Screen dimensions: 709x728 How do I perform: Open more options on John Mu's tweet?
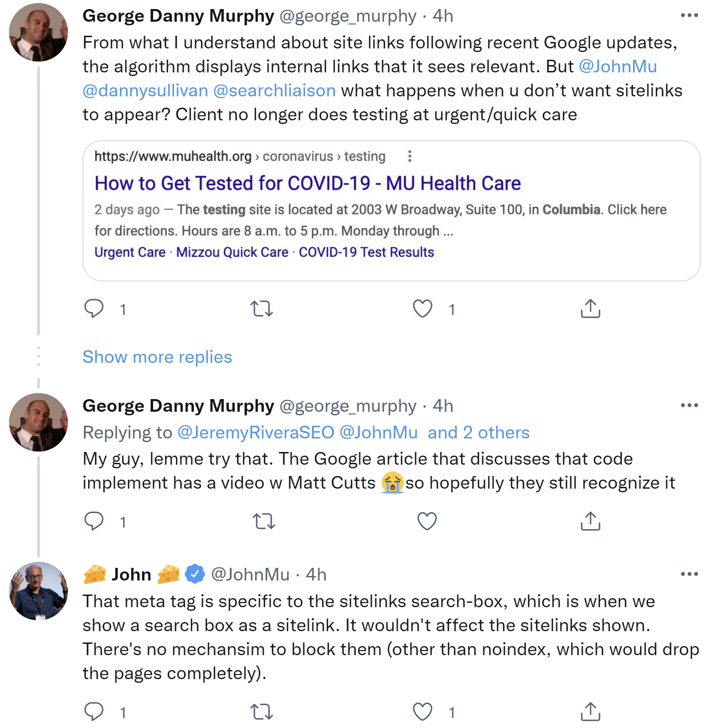coord(689,573)
